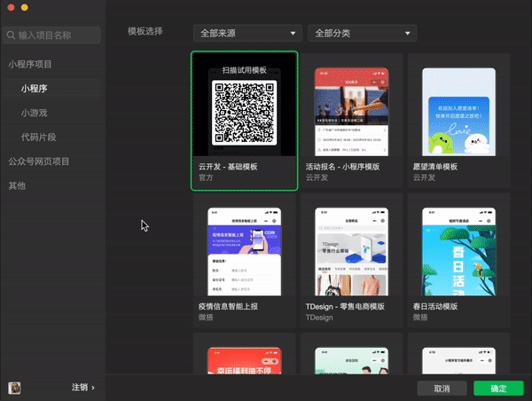Click the 春日活动模版 title text

pyautogui.click(x=435, y=307)
